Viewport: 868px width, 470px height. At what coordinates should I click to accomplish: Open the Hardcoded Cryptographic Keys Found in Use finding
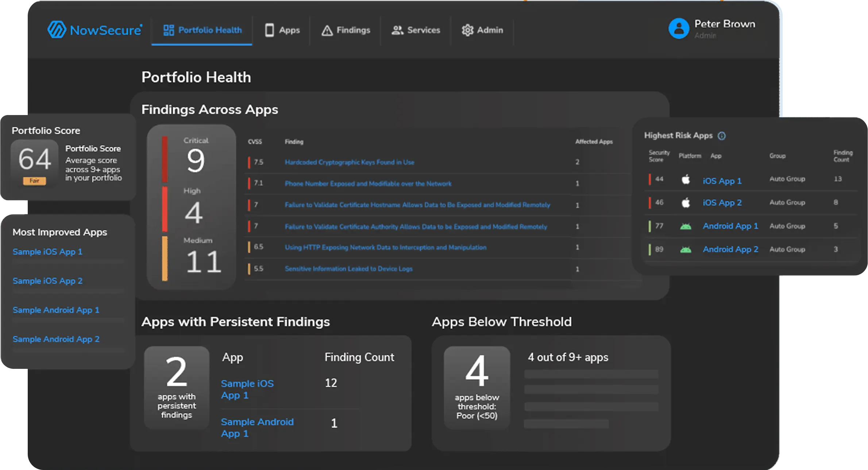point(349,162)
